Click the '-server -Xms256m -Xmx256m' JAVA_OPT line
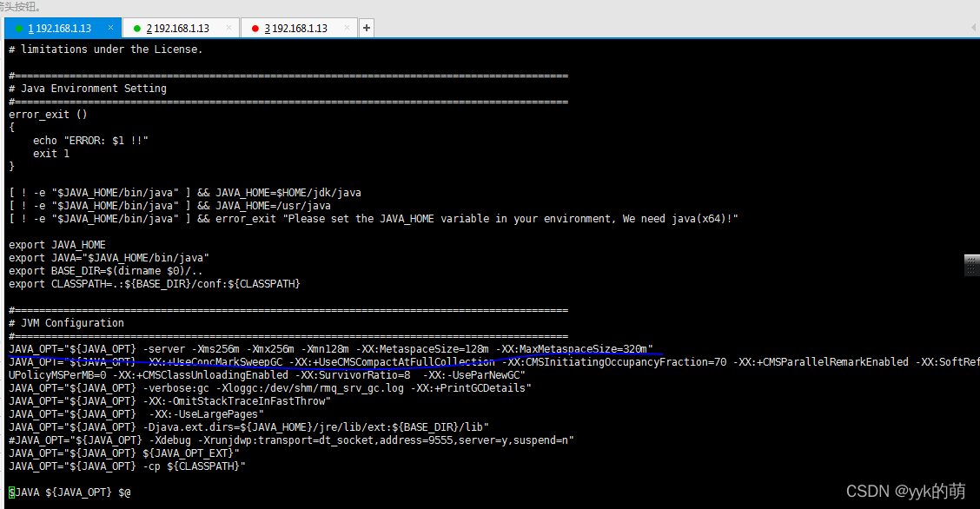This screenshot has width=980, height=509. pos(331,349)
